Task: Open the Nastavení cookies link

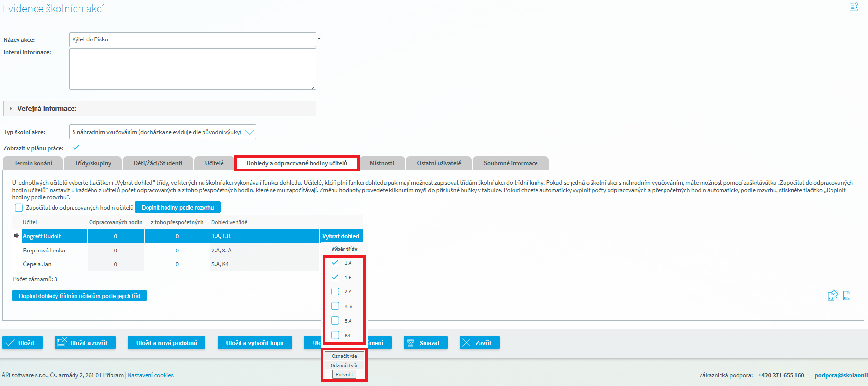Action: 150,375
